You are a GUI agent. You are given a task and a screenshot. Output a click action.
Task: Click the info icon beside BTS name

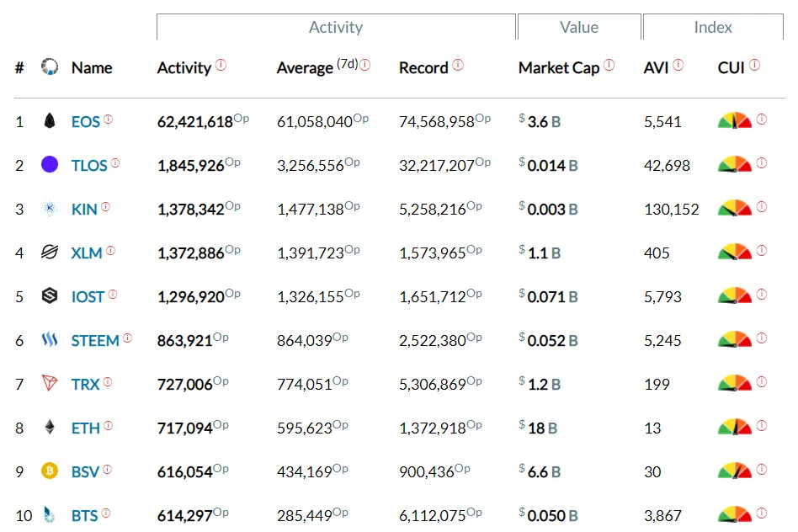106,513
